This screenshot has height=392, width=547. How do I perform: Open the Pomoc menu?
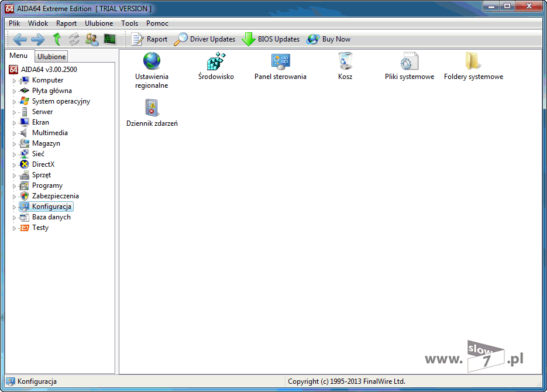[x=157, y=23]
